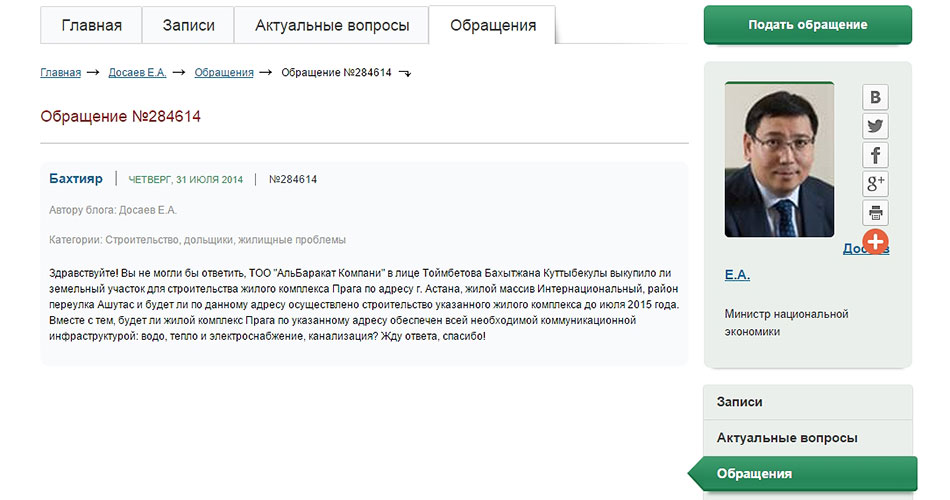Select Актуальные вопросы in sidebar menu
The height and width of the screenshot is (500, 950).
[x=787, y=438]
